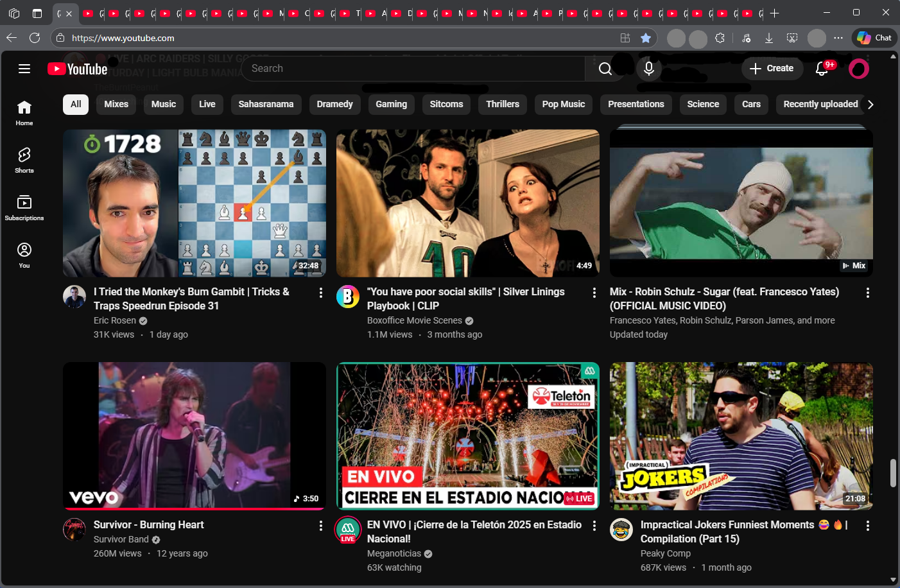Click the favorites star in address bar
The width and height of the screenshot is (900, 588).
[x=646, y=38]
